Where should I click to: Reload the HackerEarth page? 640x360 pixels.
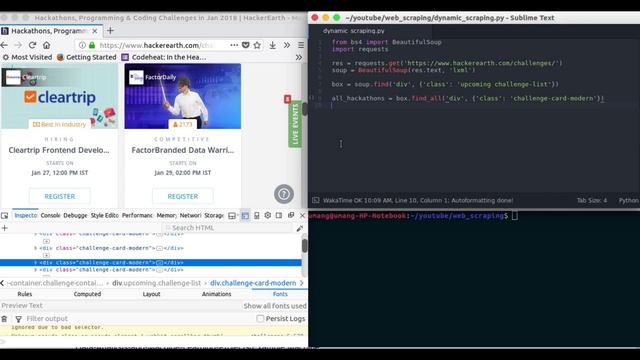click(x=33, y=45)
